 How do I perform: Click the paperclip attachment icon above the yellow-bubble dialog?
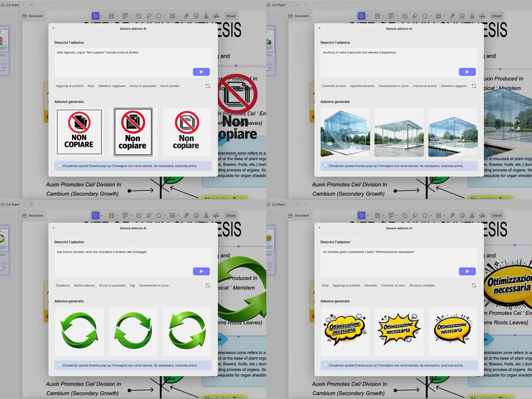(x=452, y=216)
